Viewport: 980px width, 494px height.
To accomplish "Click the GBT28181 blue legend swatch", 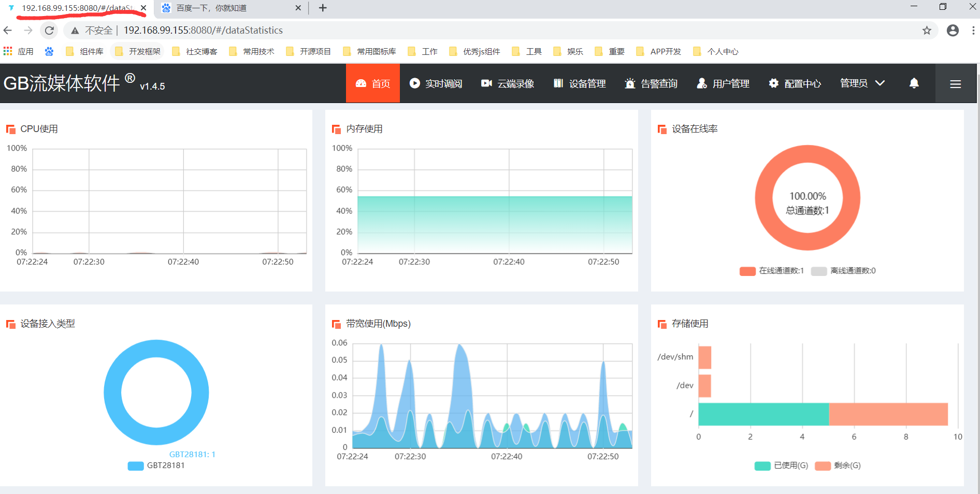I will (136, 466).
